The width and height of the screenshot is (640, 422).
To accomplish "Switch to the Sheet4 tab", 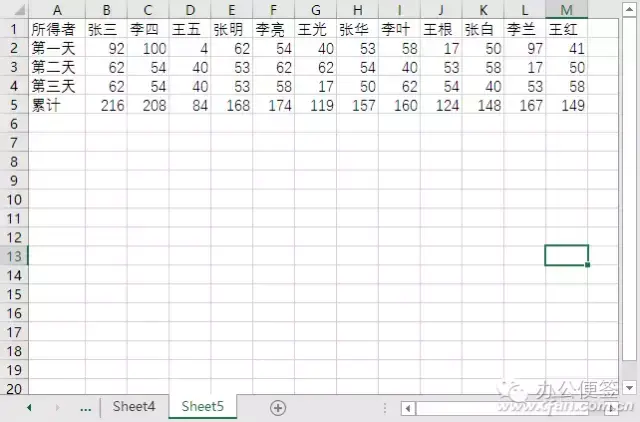I will tap(134, 406).
